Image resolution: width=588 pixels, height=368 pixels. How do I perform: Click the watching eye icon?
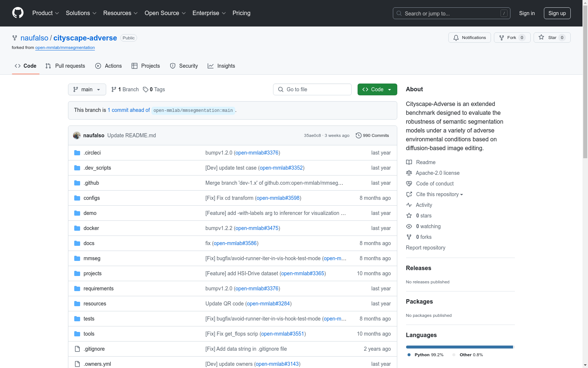click(x=409, y=226)
